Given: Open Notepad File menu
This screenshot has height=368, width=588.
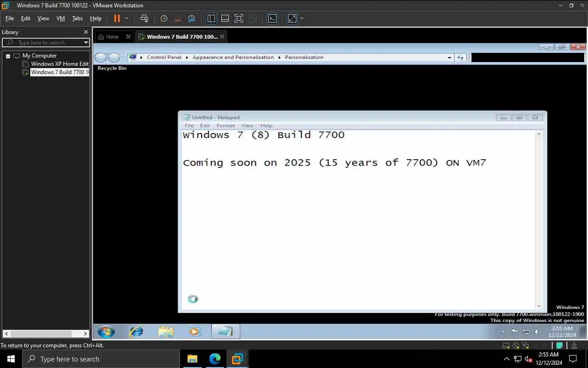Looking at the screenshot, I should (x=189, y=126).
